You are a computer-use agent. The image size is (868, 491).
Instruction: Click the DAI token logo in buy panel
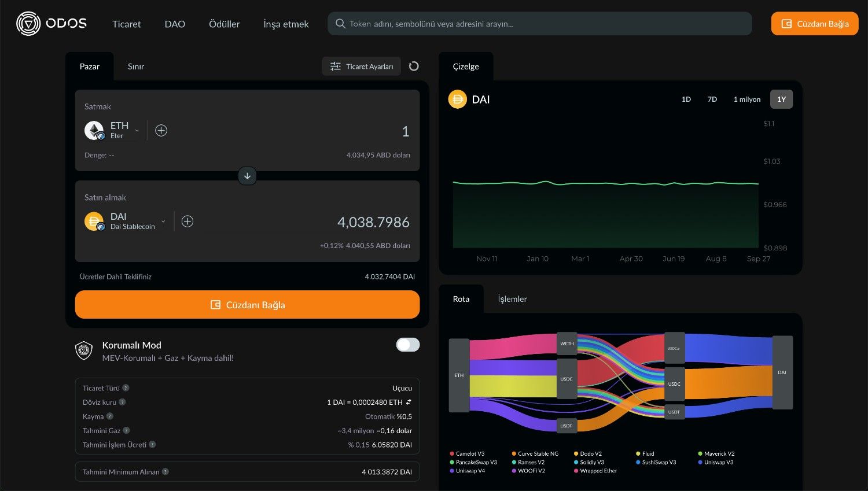[x=94, y=221]
